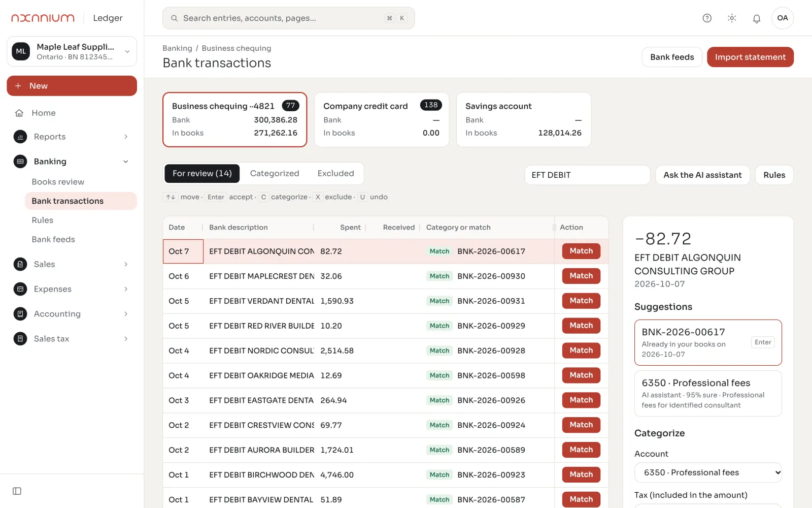Click the Sales sidebar icon

pyautogui.click(x=20, y=264)
